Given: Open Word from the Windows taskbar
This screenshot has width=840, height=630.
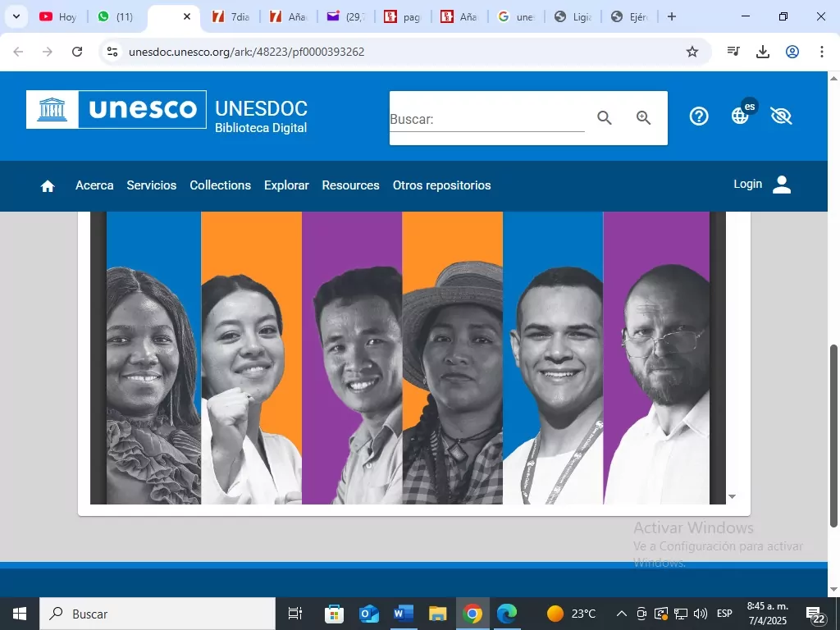Looking at the screenshot, I should coord(403,614).
